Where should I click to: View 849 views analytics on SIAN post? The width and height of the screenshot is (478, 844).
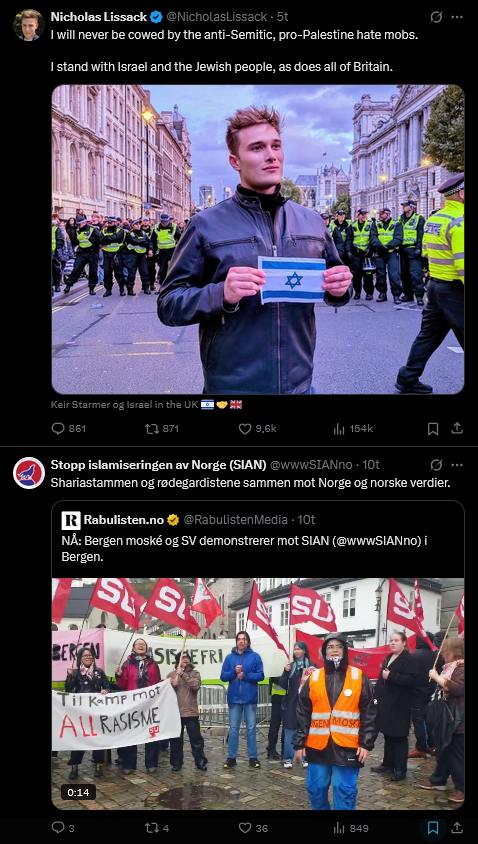(350, 828)
